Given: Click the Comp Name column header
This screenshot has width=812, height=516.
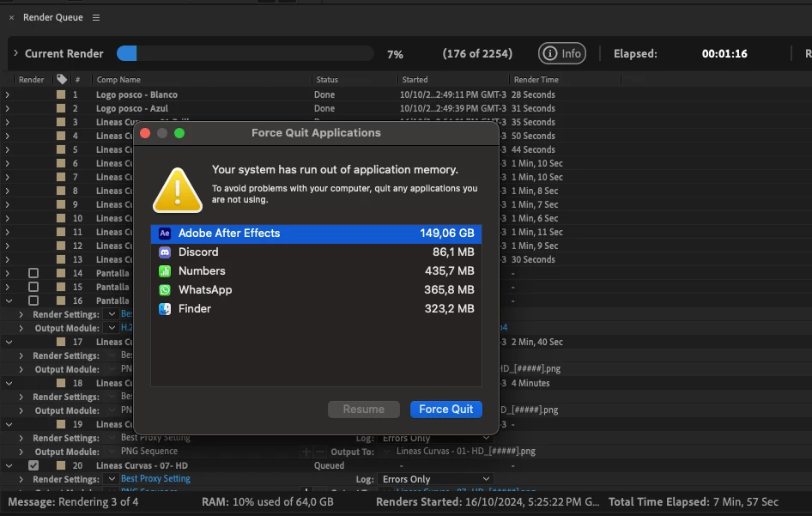Looking at the screenshot, I should coord(118,79).
